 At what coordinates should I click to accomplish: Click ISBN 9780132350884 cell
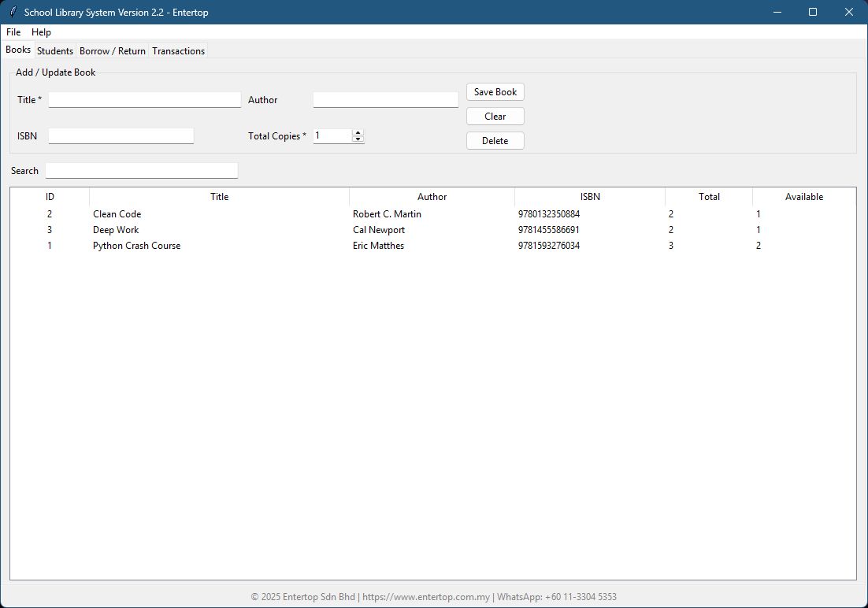click(548, 213)
